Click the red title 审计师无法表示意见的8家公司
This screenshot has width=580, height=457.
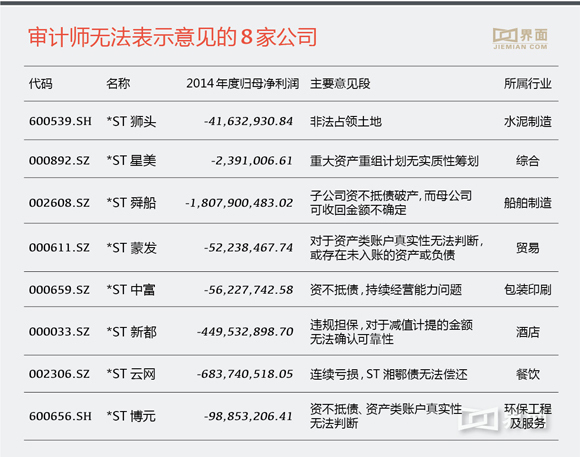(x=173, y=37)
